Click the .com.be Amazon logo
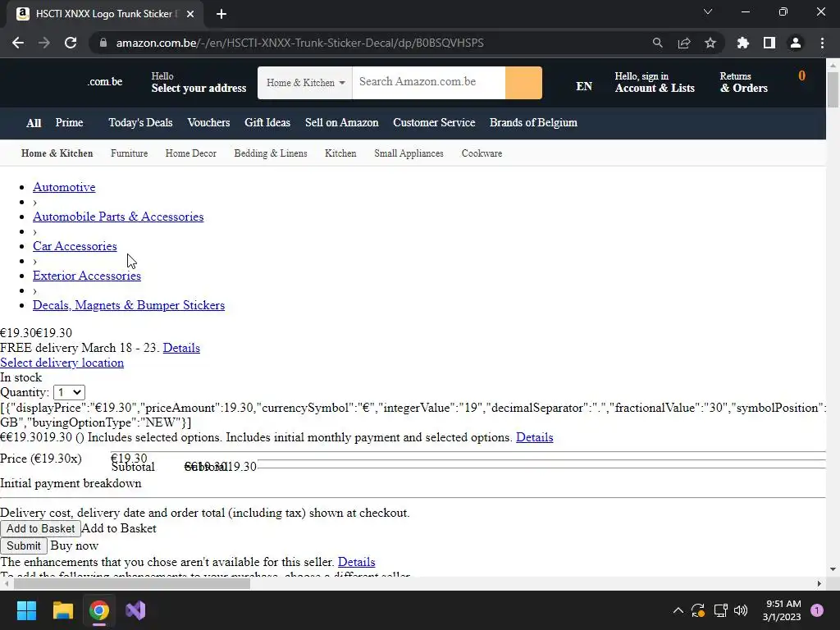Screen dimensions: 840x630 pos(105,82)
